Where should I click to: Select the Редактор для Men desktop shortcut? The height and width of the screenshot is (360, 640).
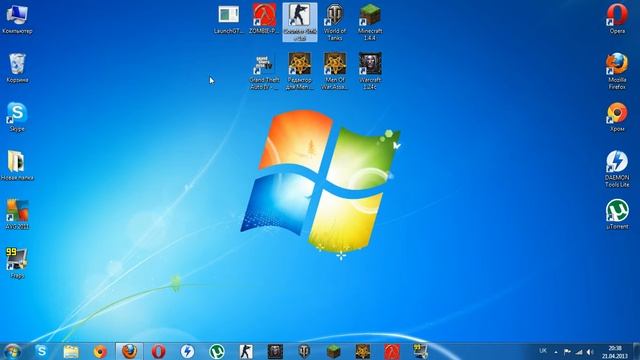(300, 71)
